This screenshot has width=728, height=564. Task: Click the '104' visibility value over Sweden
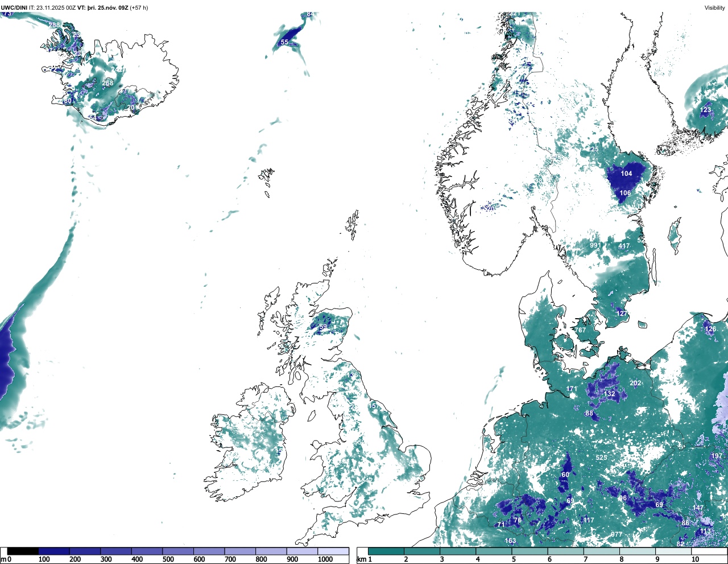point(626,174)
